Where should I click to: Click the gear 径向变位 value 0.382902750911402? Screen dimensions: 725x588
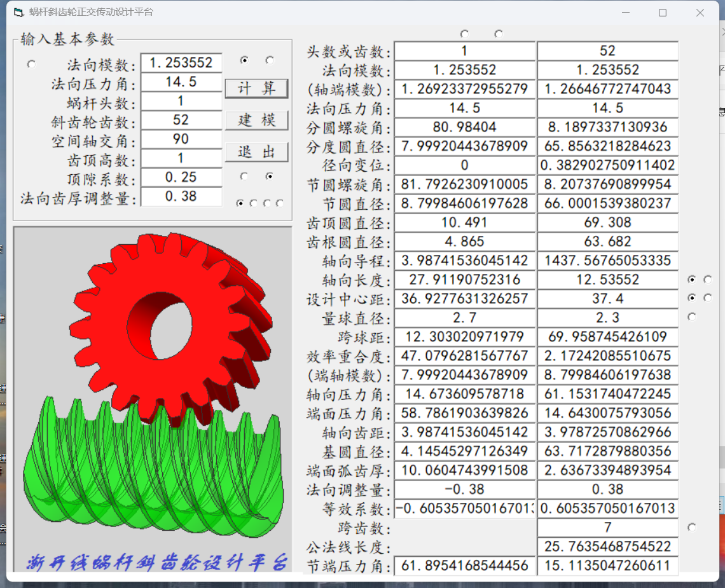pos(607,165)
